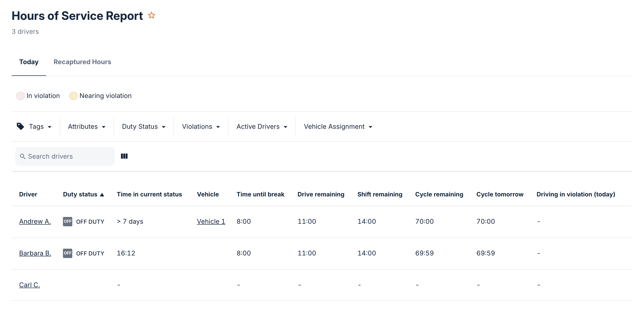Click the Duty status sort arrow icon

pos(102,194)
